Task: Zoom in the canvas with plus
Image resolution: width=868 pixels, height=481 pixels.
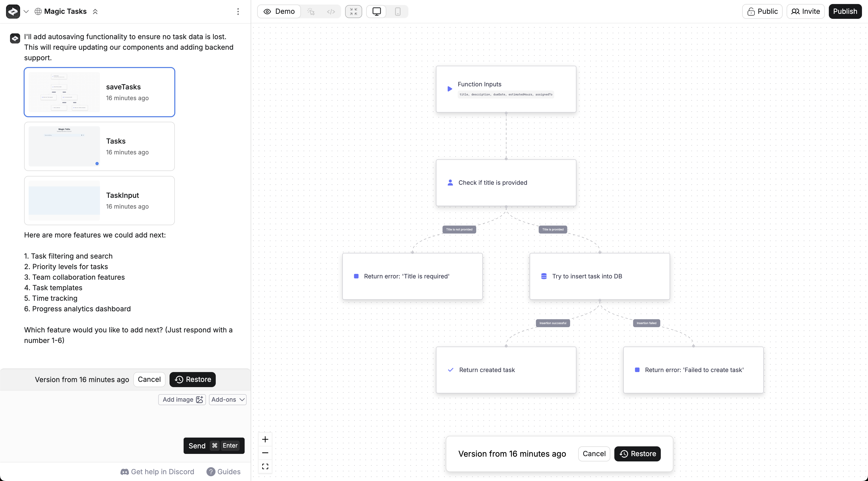Action: (x=265, y=439)
